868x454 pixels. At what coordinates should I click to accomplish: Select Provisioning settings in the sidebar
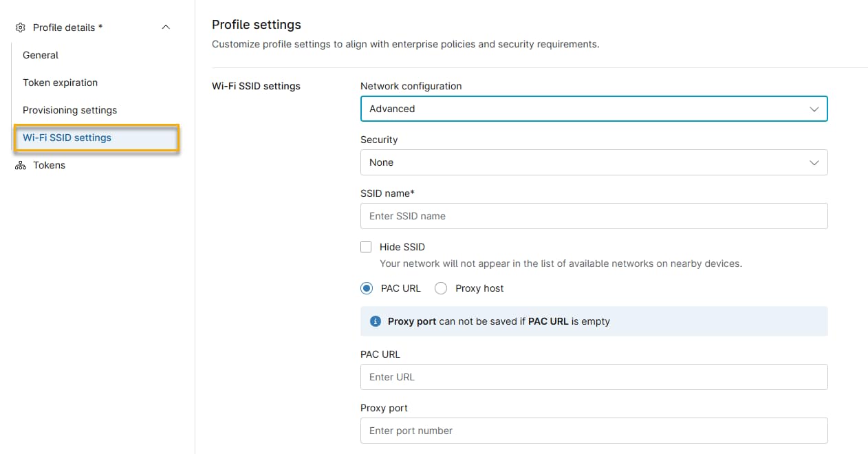[x=69, y=110]
